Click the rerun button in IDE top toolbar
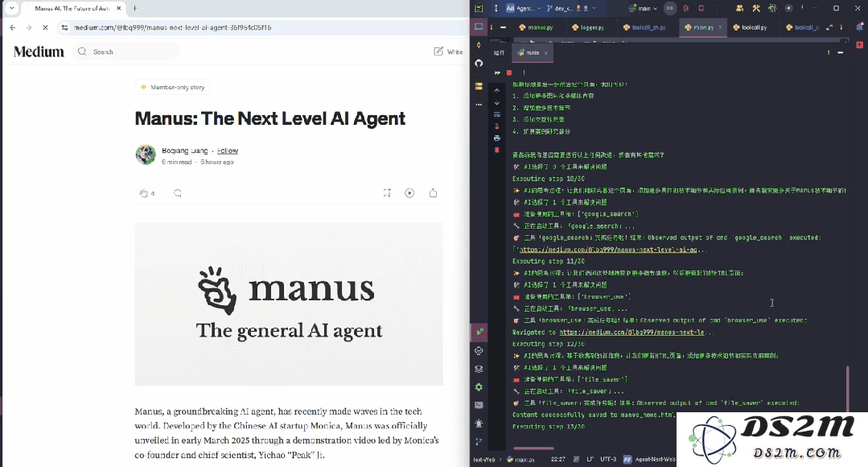Viewport: 868px width, 467px height. (x=670, y=8)
